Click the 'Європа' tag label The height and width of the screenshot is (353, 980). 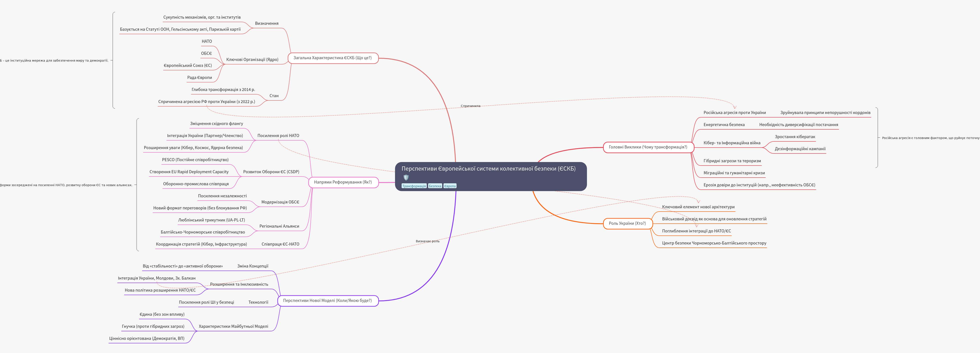click(450, 186)
